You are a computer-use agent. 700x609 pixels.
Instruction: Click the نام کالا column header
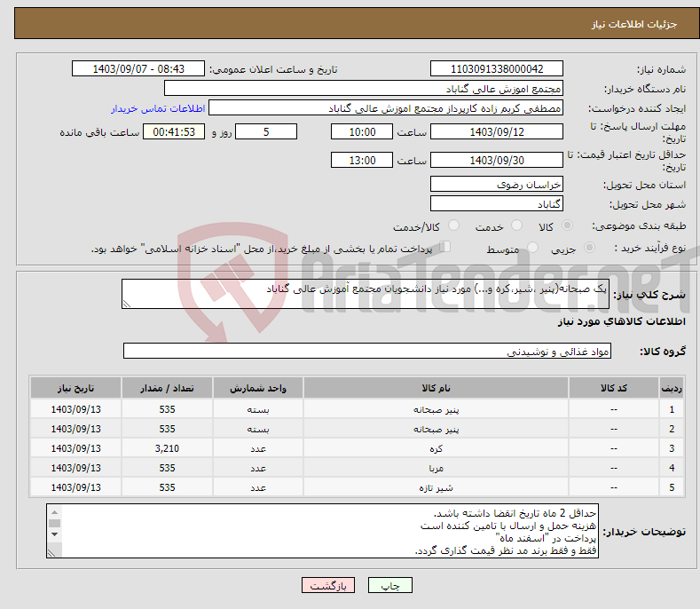(436, 388)
